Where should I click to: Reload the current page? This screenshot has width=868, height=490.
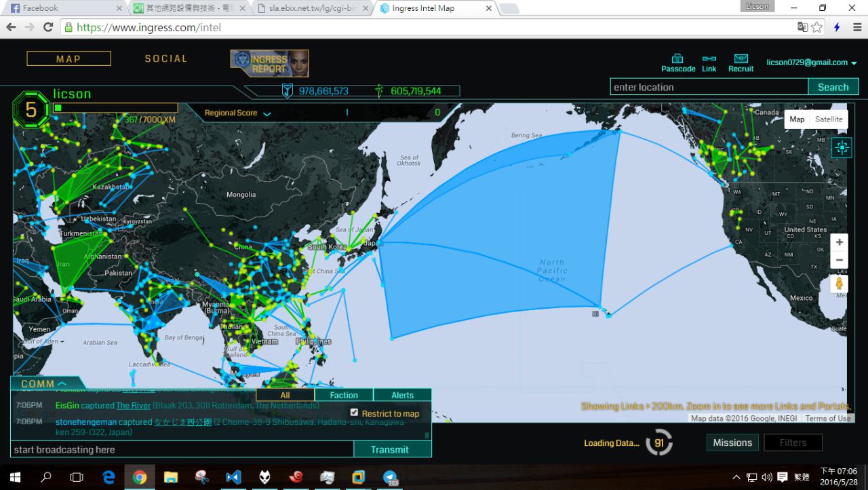coord(48,27)
